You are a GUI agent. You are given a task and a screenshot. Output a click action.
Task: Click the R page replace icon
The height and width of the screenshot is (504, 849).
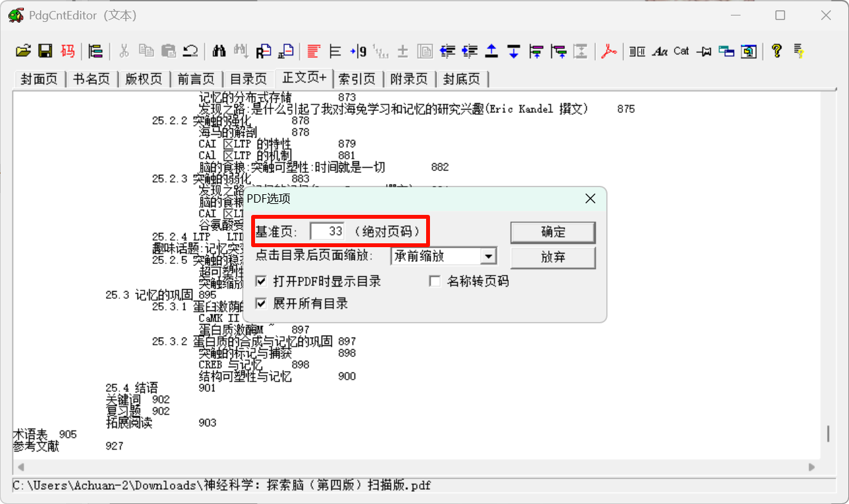[x=263, y=51]
